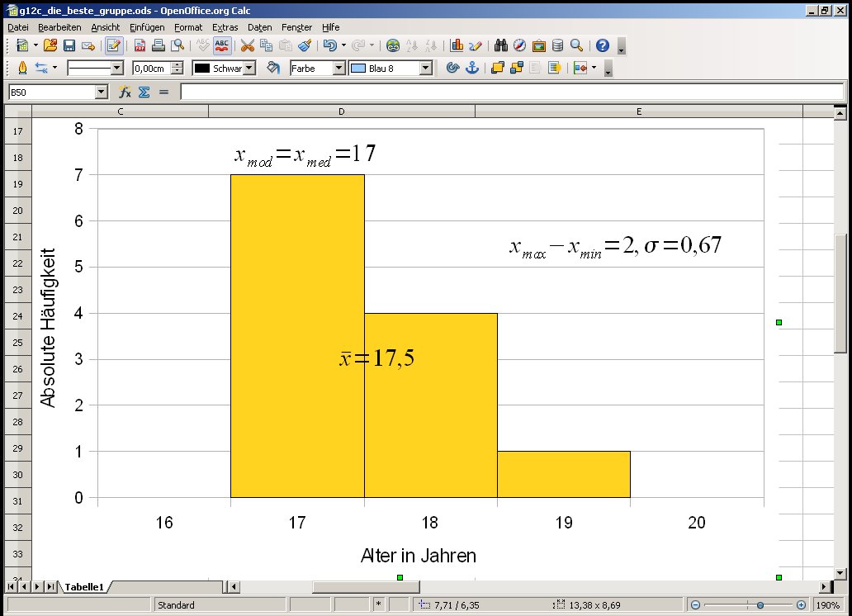The width and height of the screenshot is (852, 616).
Task: Click the anchor icon
Action: pos(471,68)
